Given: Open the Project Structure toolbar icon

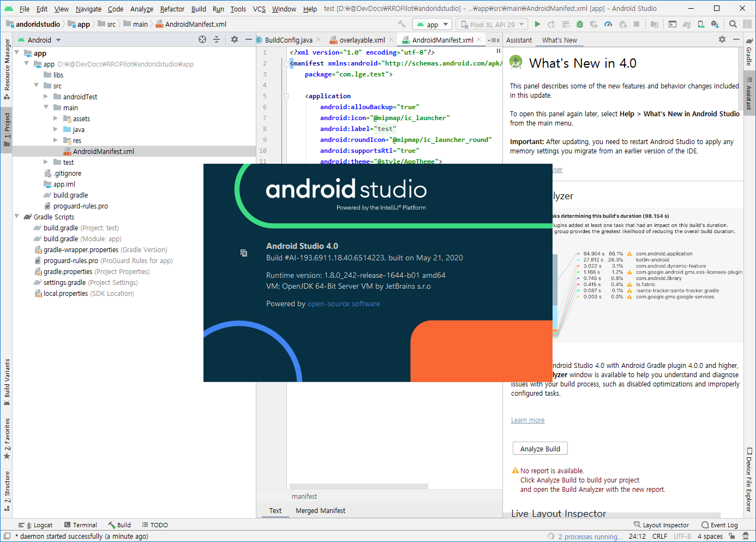Looking at the screenshot, I should click(x=655, y=24).
